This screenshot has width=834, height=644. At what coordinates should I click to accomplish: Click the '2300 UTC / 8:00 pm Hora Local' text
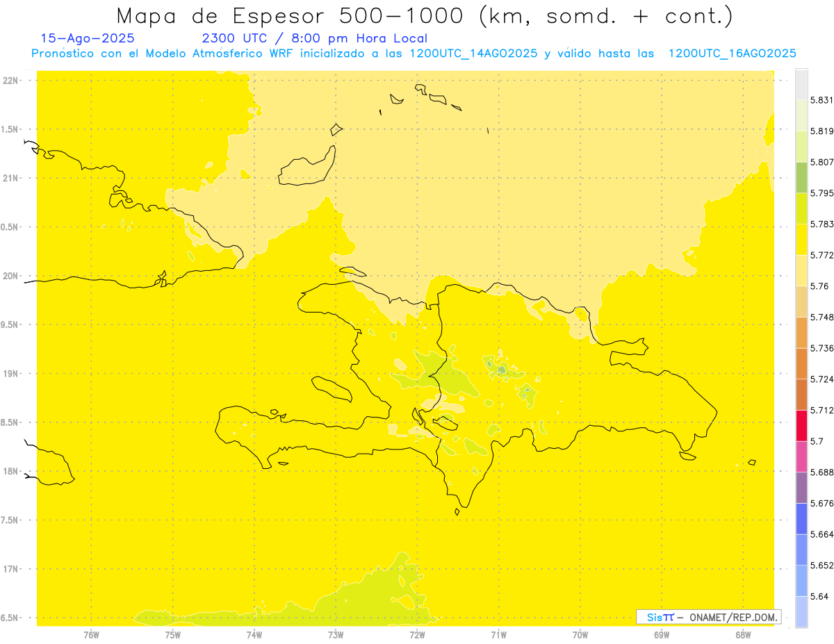pos(314,38)
